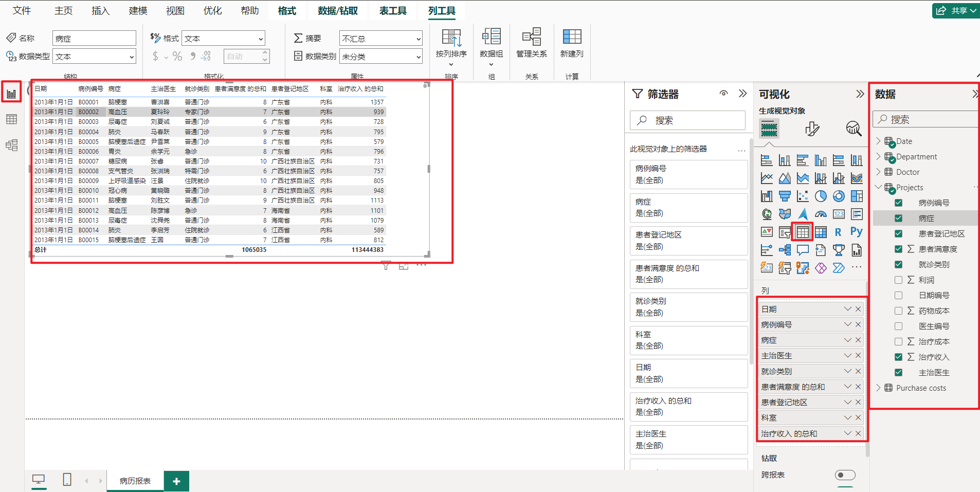
Task: Select the Q&A visual icon
Action: [x=803, y=250]
